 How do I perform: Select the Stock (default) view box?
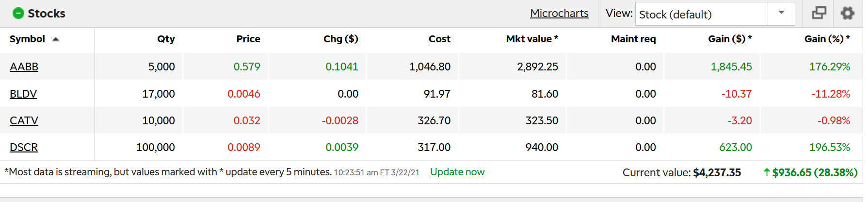tap(701, 14)
